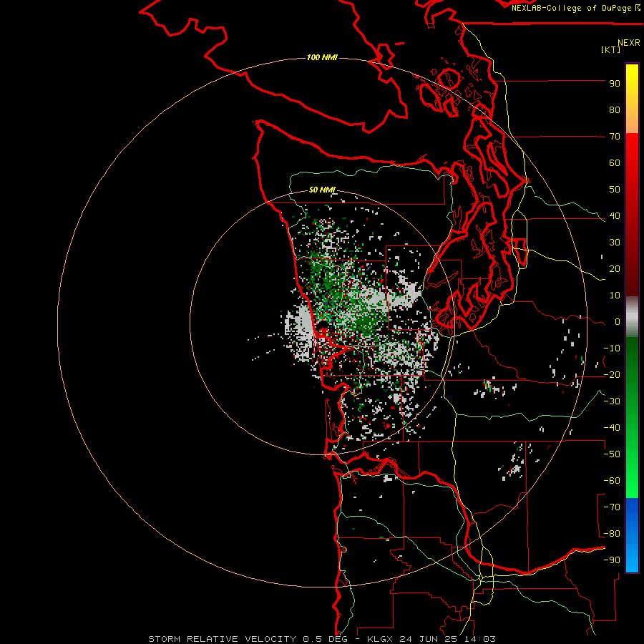
Task: Click the 20 value on velocity scale
Action: click(615, 269)
